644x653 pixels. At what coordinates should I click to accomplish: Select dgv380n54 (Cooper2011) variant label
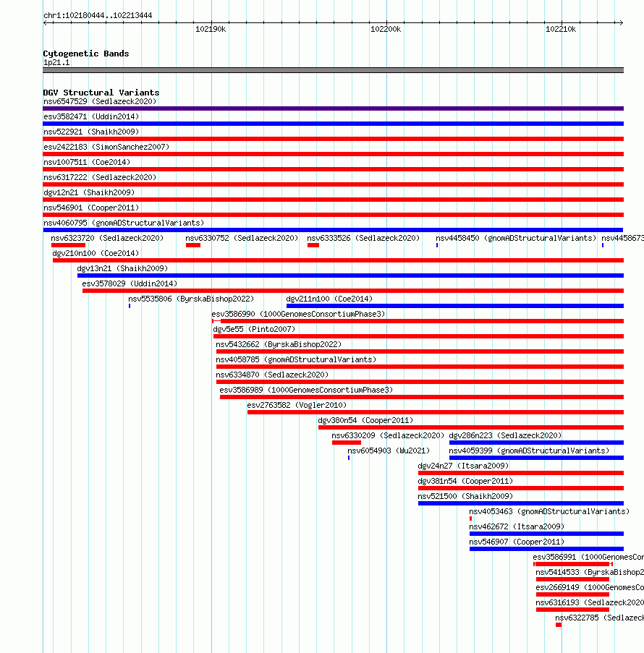(365, 421)
